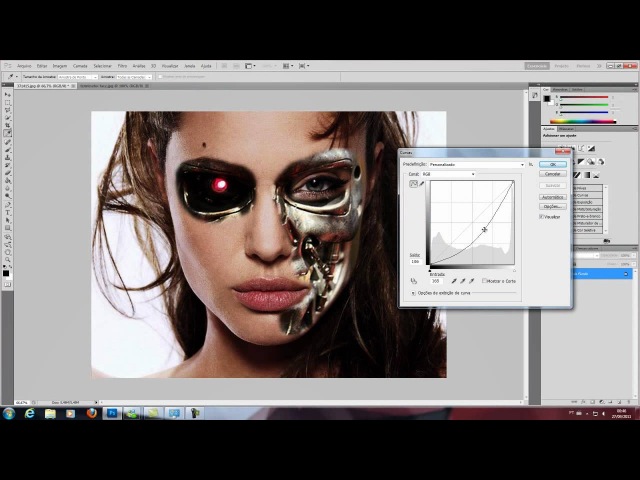
Task: Click the Automático button
Action: pyautogui.click(x=552, y=196)
